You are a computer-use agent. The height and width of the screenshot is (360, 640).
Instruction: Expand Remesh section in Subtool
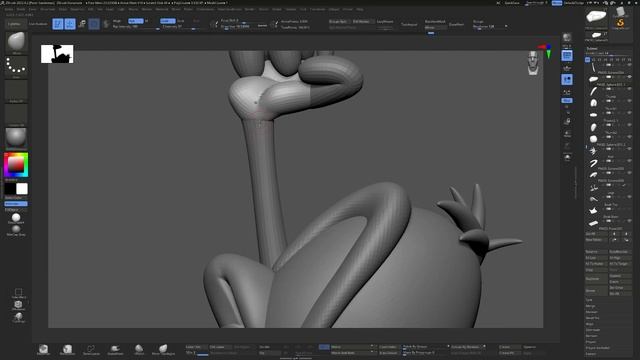click(x=591, y=336)
